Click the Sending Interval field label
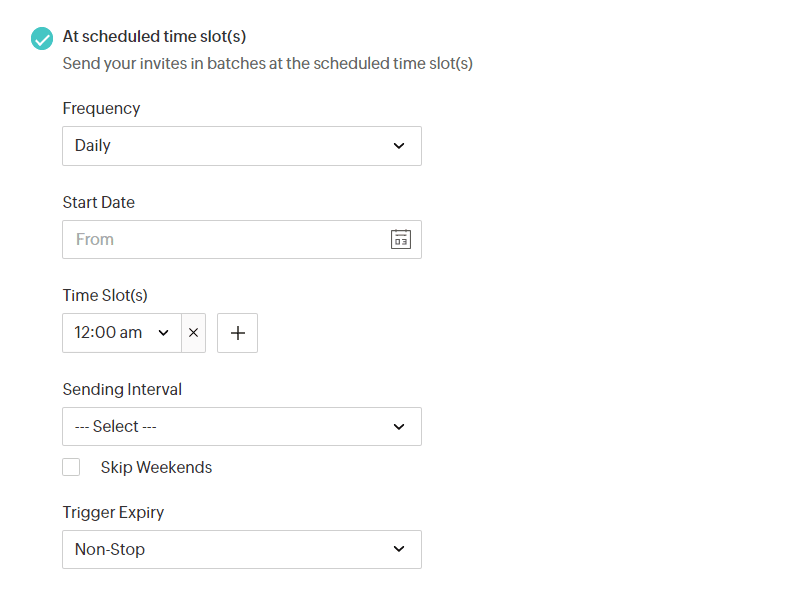This screenshot has width=807, height=605. coord(122,389)
